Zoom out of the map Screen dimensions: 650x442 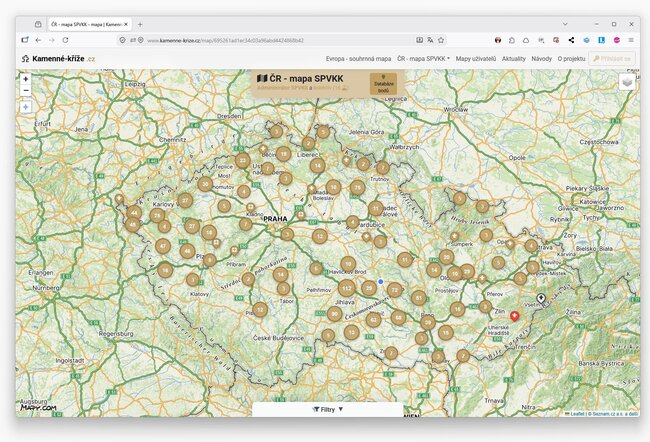[26, 90]
